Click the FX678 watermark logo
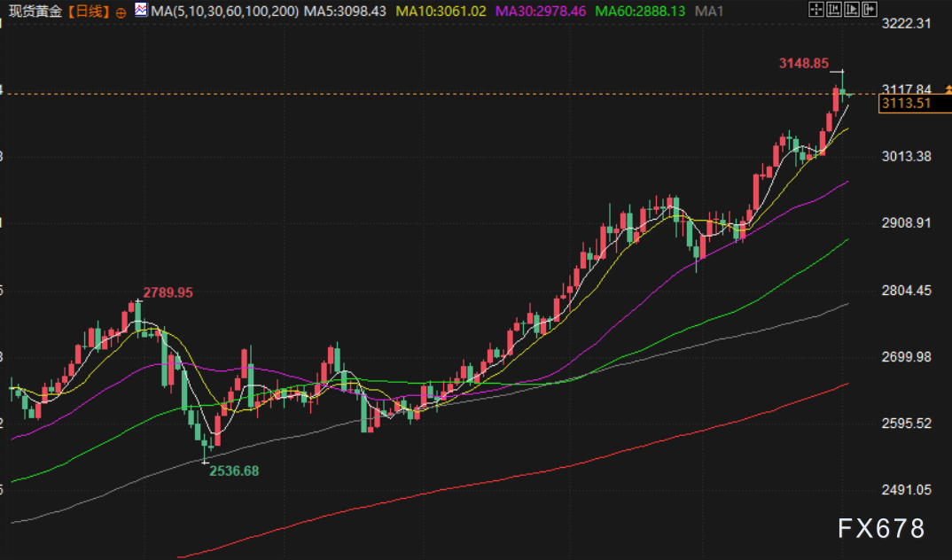Screen dimensions: 952x560 point(881,528)
